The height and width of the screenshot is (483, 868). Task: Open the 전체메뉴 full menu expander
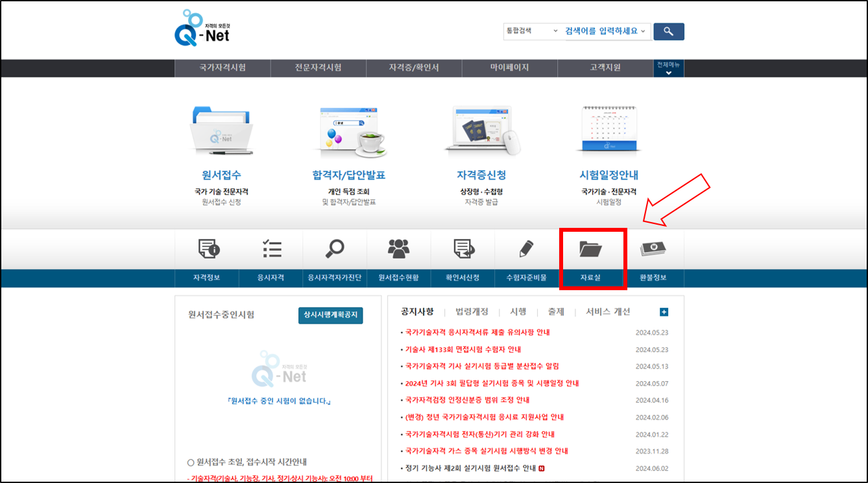point(668,68)
